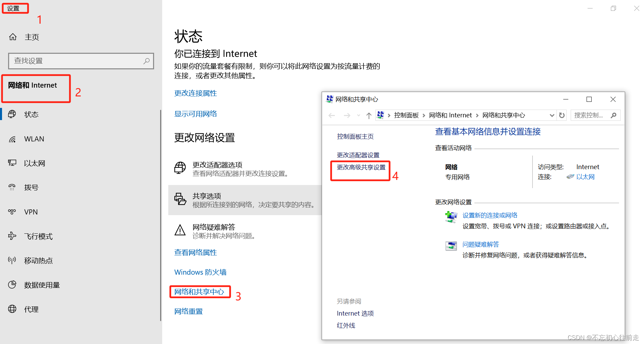Click the 查找设置 search field
The height and width of the screenshot is (344, 644).
(81, 61)
